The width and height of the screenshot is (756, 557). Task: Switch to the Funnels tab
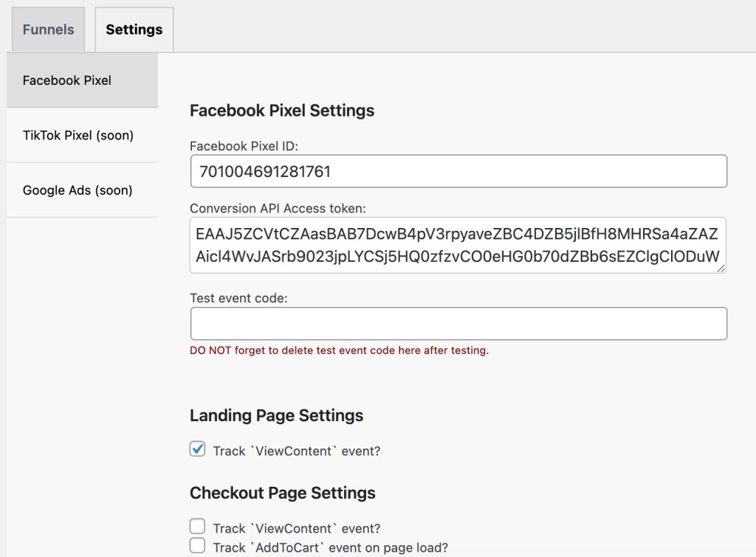pyautogui.click(x=48, y=30)
